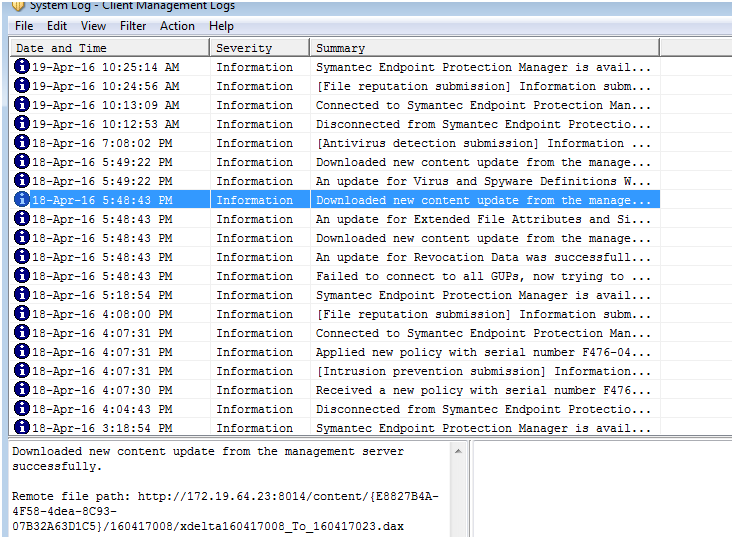Screen dimensions: 734x539
Task: Click the detail pane scroll up arrow
Action: 458,451
